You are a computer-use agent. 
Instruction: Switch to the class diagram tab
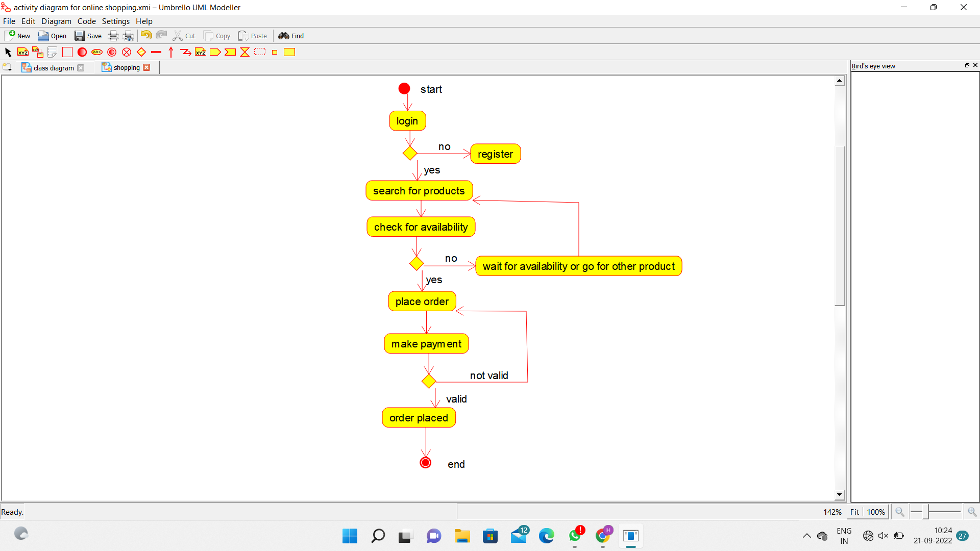click(x=53, y=68)
